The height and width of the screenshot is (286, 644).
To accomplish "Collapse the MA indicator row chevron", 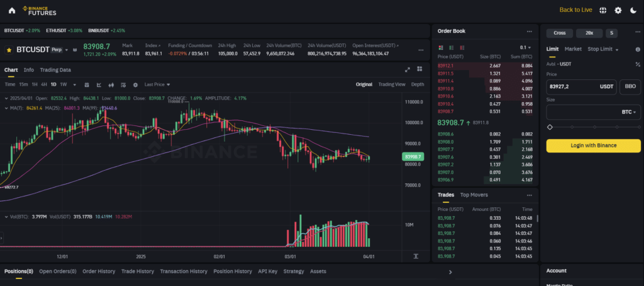I will click(x=6, y=108).
